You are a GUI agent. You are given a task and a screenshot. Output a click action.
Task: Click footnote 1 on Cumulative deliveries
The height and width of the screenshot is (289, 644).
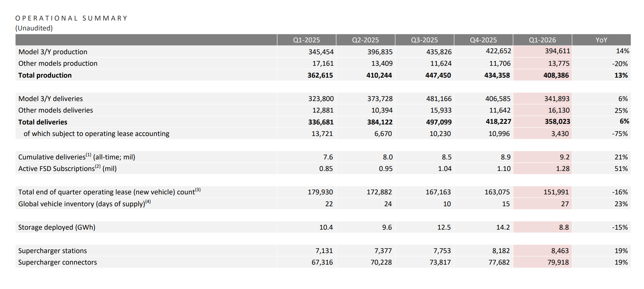[x=89, y=155]
